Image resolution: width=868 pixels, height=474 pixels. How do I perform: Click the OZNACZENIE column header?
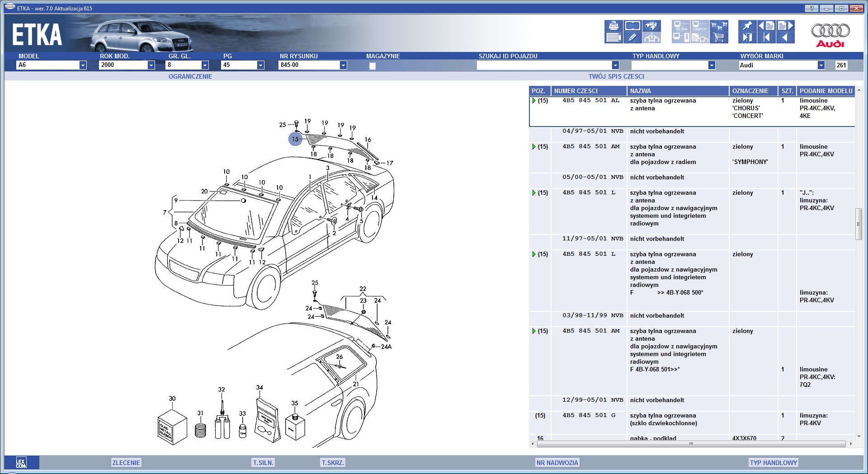pos(754,91)
